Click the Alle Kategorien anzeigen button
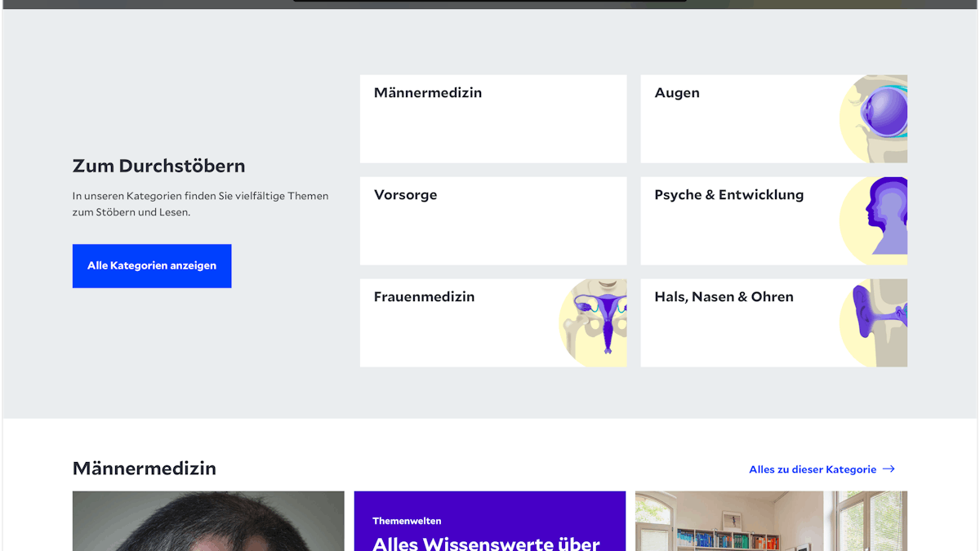Image resolution: width=980 pixels, height=551 pixels. click(x=152, y=265)
